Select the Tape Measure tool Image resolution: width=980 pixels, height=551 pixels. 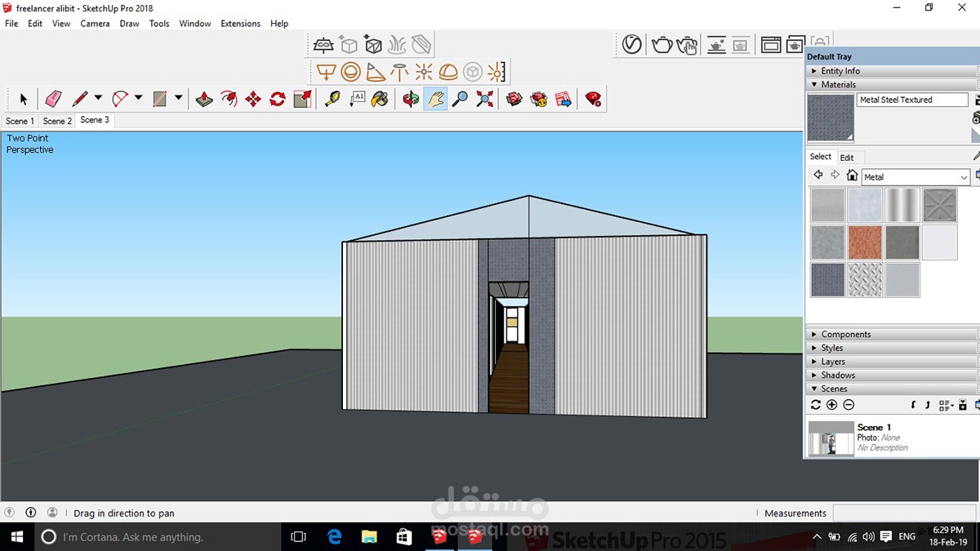click(332, 99)
